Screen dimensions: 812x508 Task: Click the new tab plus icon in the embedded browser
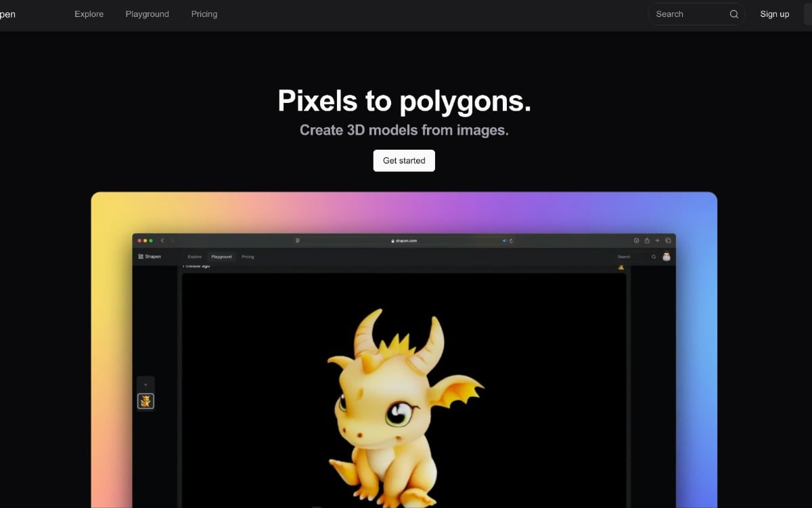657,240
